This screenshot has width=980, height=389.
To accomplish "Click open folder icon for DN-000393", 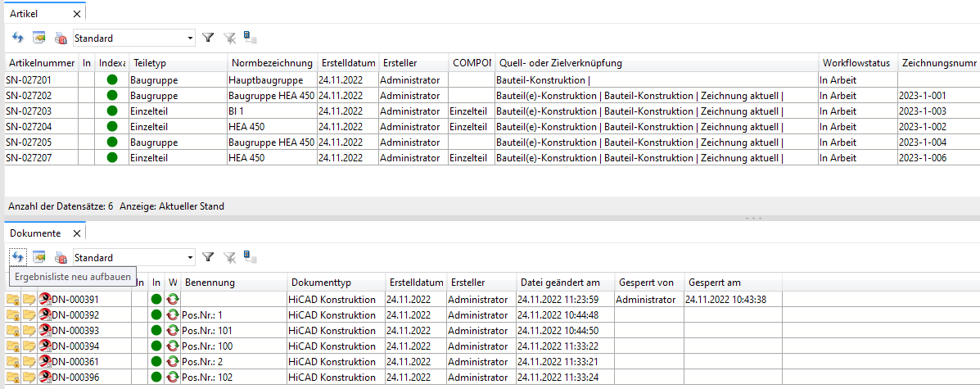I will point(29,331).
